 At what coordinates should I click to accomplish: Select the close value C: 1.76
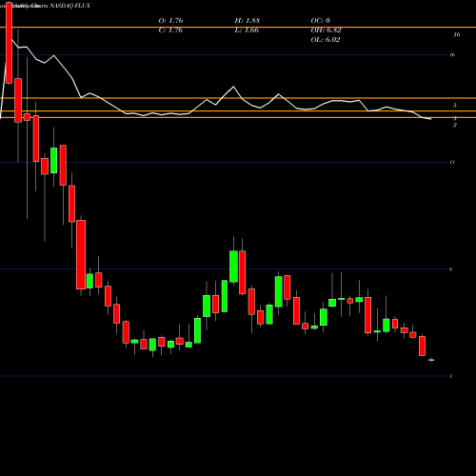click(x=170, y=30)
